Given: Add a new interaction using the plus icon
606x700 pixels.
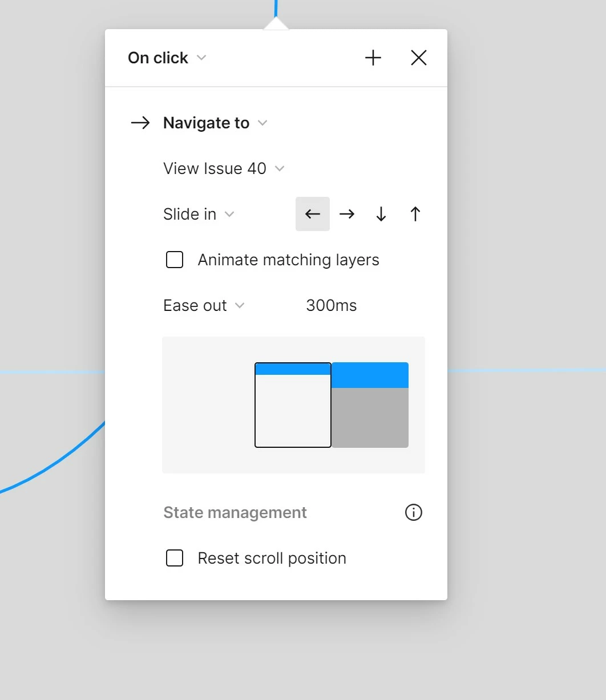Looking at the screenshot, I should [x=373, y=58].
